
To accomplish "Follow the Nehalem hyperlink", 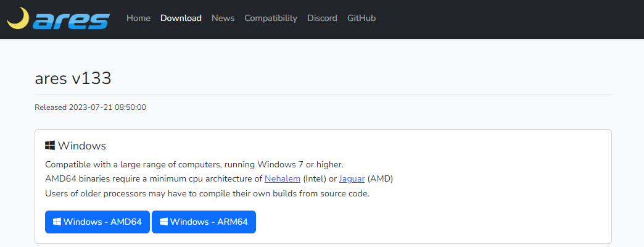I will click(x=283, y=179).
